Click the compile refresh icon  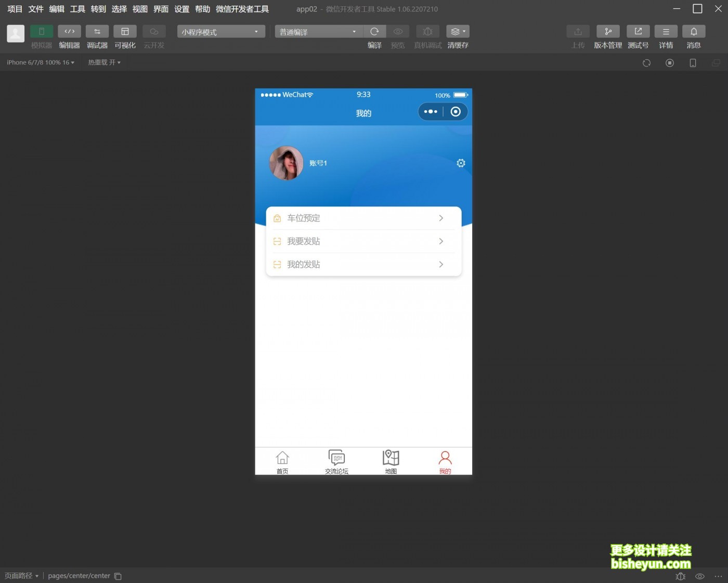(x=374, y=32)
